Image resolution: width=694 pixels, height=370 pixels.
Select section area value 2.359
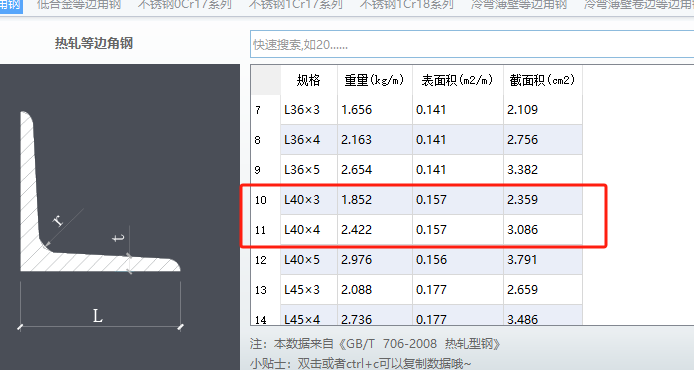pyautogui.click(x=543, y=200)
